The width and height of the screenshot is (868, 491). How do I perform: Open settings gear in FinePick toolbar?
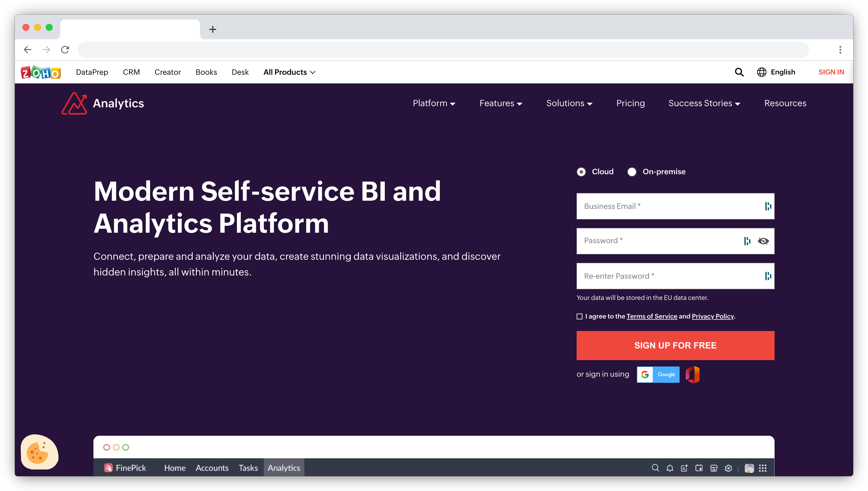pyautogui.click(x=728, y=468)
